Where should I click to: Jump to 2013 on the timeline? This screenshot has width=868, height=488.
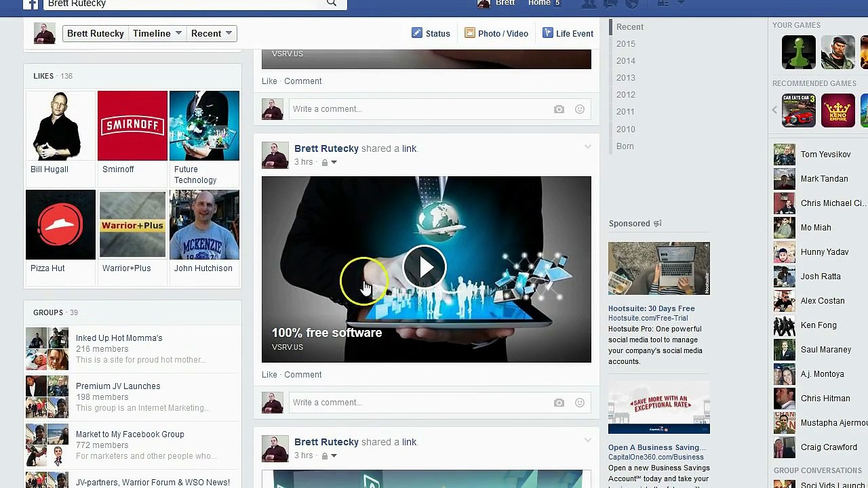click(626, 78)
